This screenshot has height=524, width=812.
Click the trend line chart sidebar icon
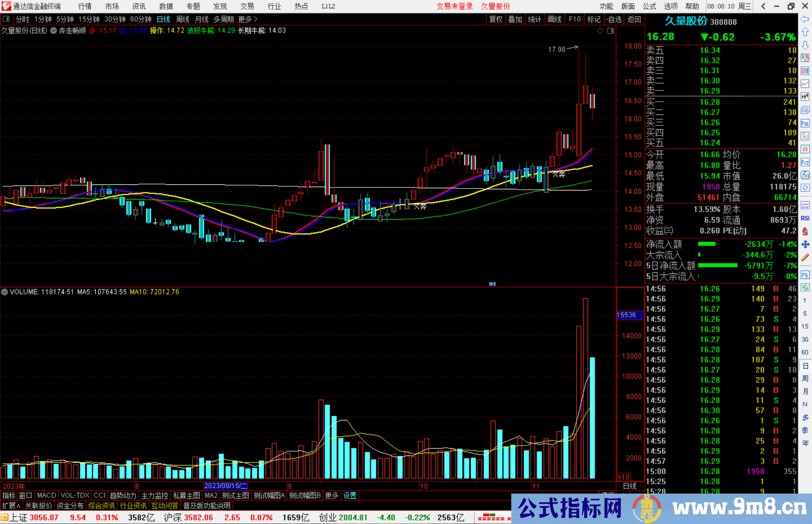[805, 83]
